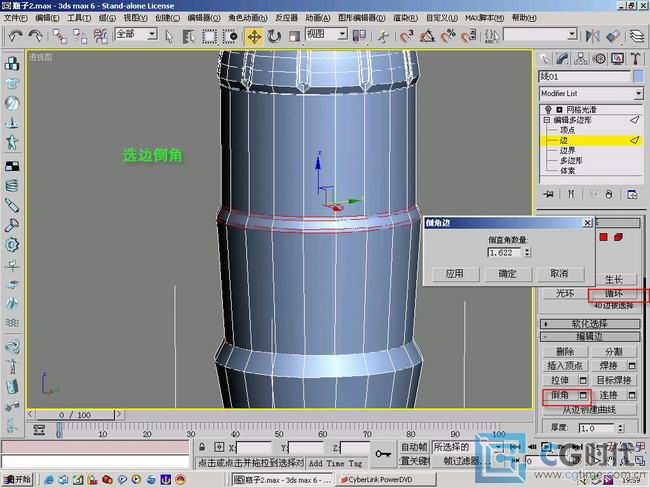Switch to the Utilities hammer tab
Image resolution: width=650 pixels, height=488 pixels.
[x=635, y=59]
